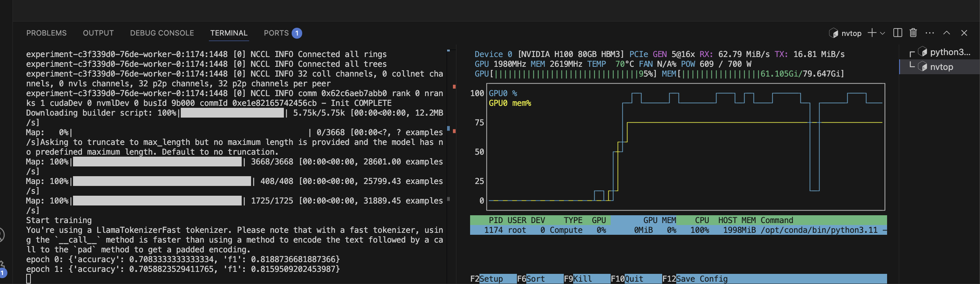Split the terminal pane
This screenshot has width=980, height=284.
pos(898,33)
